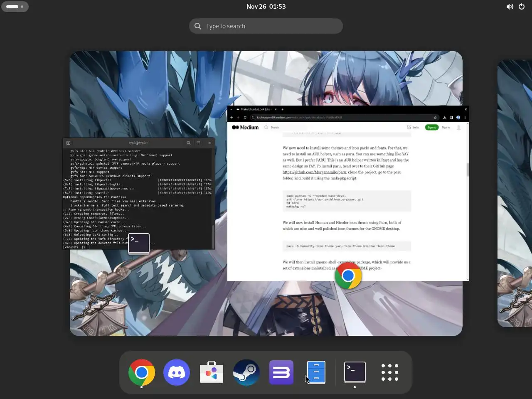Viewport: 532px width, 399px height.
Task: Click the Chrome icon badge on the browser window
Action: pos(348,275)
